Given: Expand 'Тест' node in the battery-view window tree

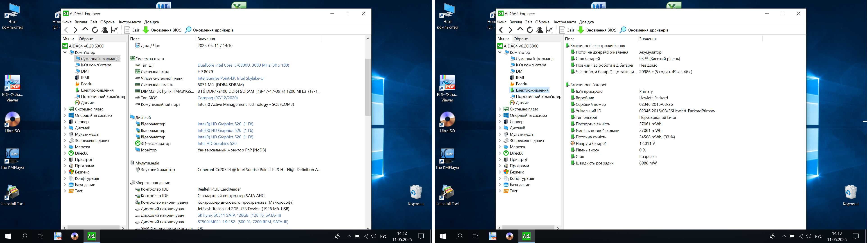Looking at the screenshot, I should coord(500,191).
